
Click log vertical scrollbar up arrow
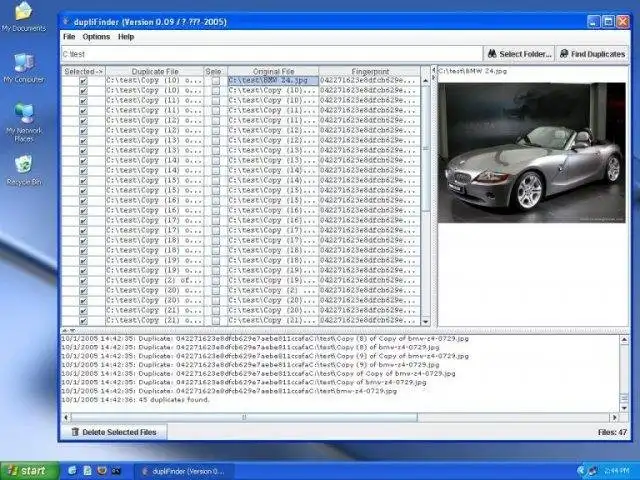click(x=624, y=340)
